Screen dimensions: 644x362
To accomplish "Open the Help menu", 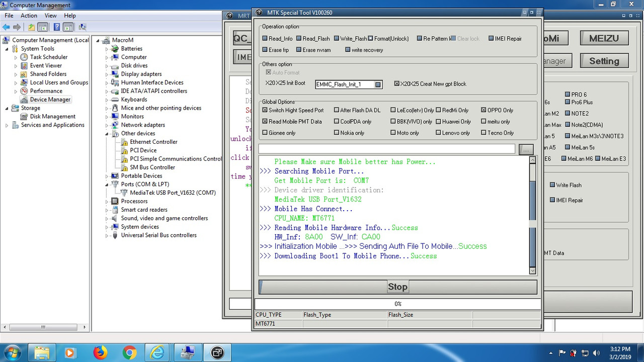I will coord(70,16).
